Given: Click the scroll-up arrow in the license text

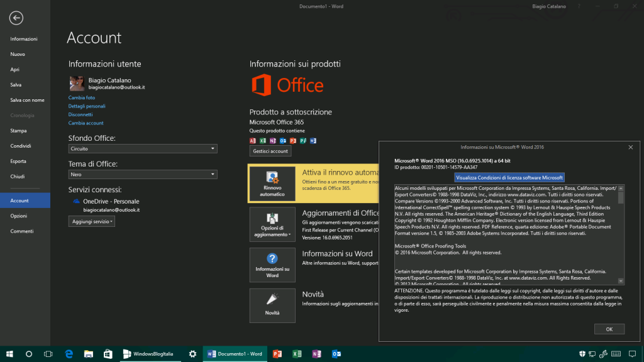Looking at the screenshot, I should click(621, 189).
